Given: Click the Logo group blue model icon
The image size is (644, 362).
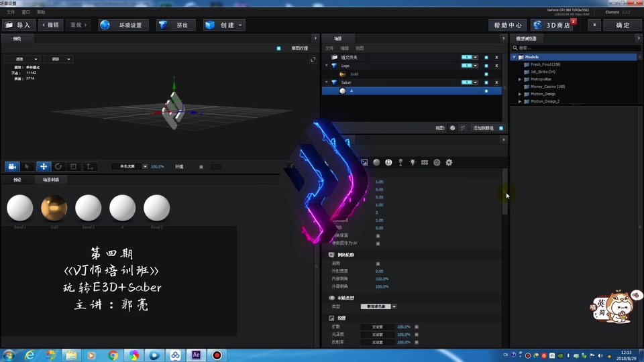Looking at the screenshot, I should pyautogui.click(x=334, y=66).
